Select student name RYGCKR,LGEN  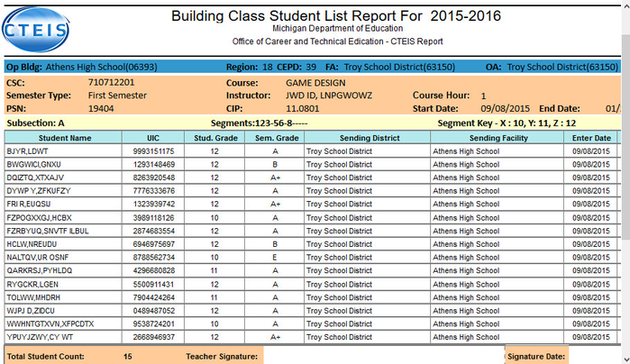(32, 285)
